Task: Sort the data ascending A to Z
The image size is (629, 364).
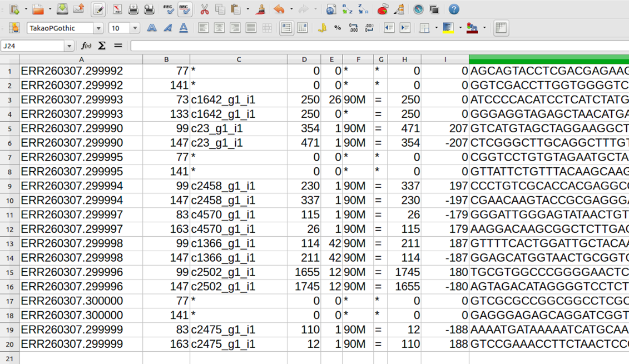Action: point(348,9)
